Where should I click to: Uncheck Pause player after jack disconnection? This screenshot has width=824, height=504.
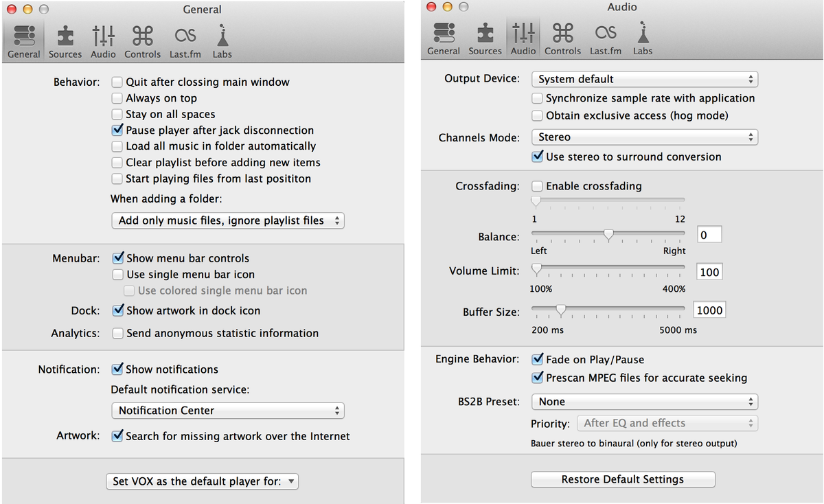[117, 130]
